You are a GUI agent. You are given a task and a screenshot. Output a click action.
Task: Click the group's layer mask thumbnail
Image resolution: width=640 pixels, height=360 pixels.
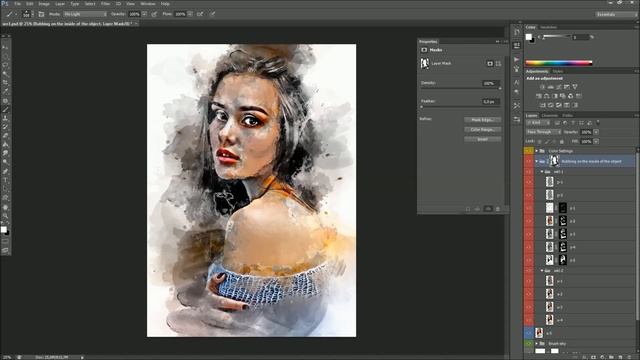(554, 162)
